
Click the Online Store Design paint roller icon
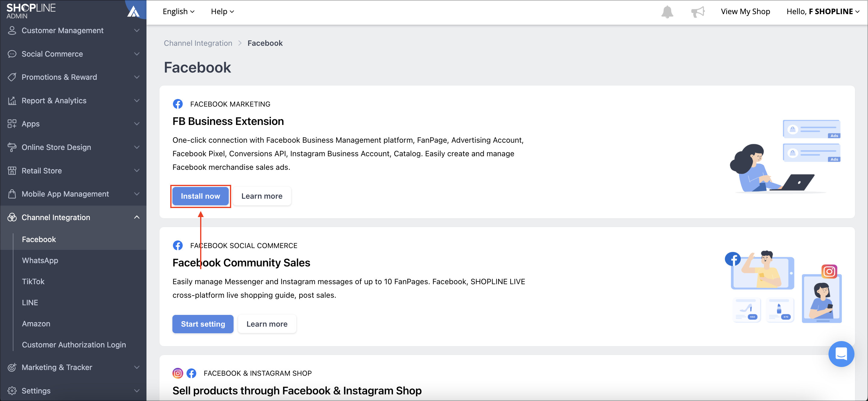pyautogui.click(x=12, y=147)
